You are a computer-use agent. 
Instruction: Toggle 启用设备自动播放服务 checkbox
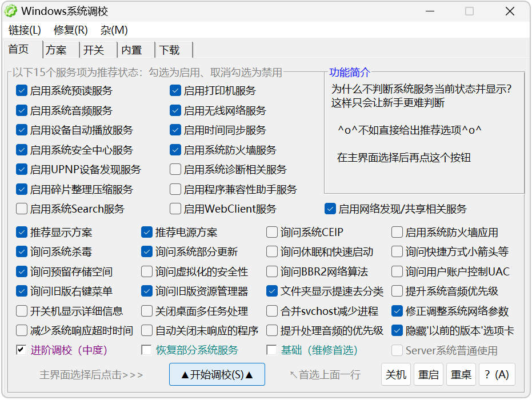click(x=22, y=130)
